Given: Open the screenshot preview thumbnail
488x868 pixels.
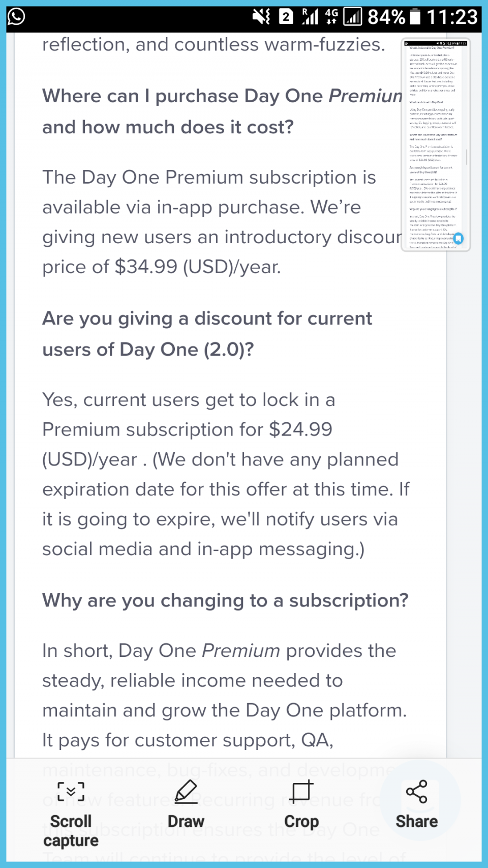Looking at the screenshot, I should click(436, 145).
